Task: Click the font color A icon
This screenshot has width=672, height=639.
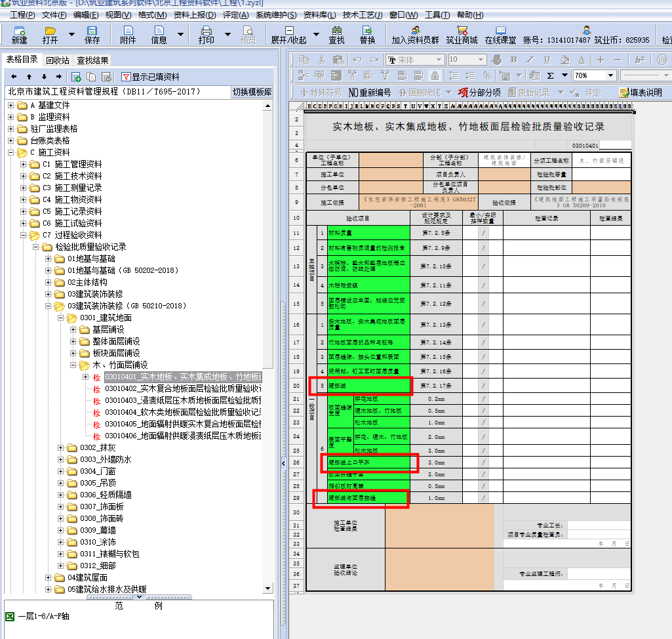Action: 582,60
